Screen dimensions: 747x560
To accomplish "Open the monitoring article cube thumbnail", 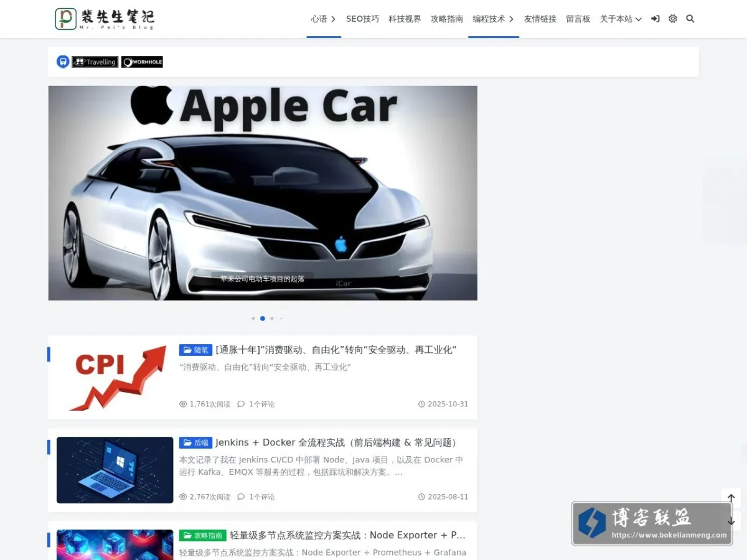I will click(115, 544).
